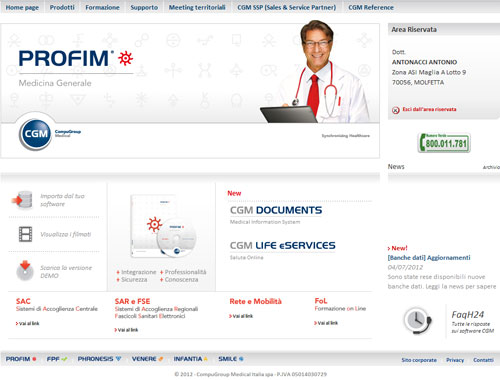500x380 pixels.
Task: Open the Home page menu item
Action: pos(22,7)
